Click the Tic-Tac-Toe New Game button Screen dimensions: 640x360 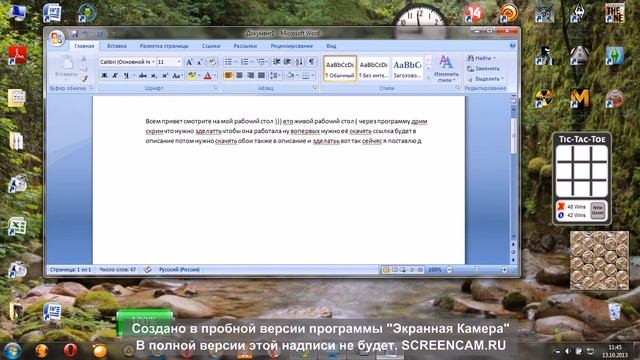pos(597,211)
